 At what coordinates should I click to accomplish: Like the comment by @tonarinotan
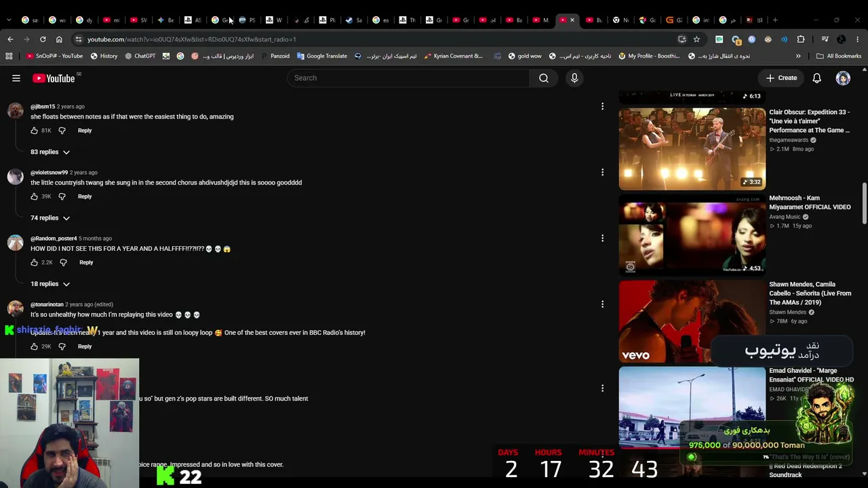35,346
